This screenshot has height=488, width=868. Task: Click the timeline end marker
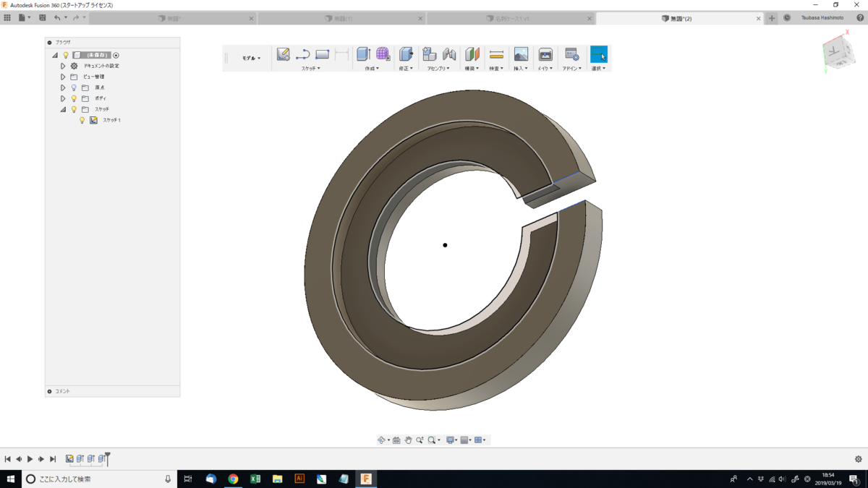point(108,458)
